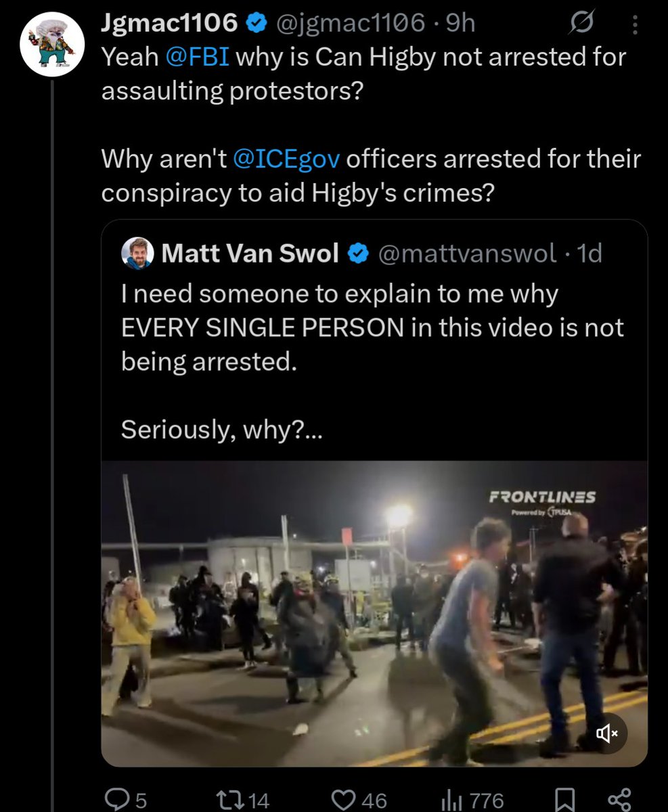
Task: Click the @ICEgov mention link
Action: pos(286,160)
